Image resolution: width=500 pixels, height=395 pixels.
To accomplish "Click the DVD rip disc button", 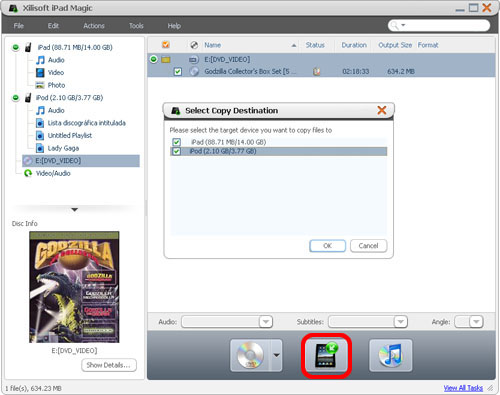I will pyautogui.click(x=250, y=355).
